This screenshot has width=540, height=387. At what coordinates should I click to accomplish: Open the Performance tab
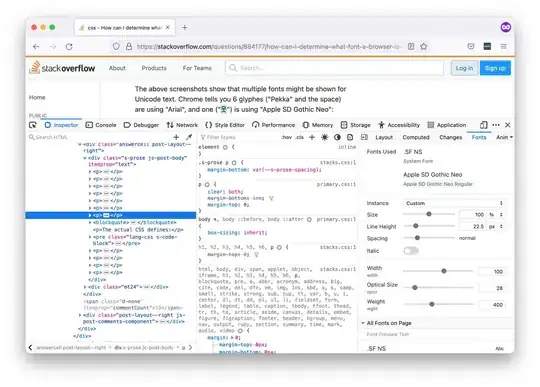tap(273, 125)
